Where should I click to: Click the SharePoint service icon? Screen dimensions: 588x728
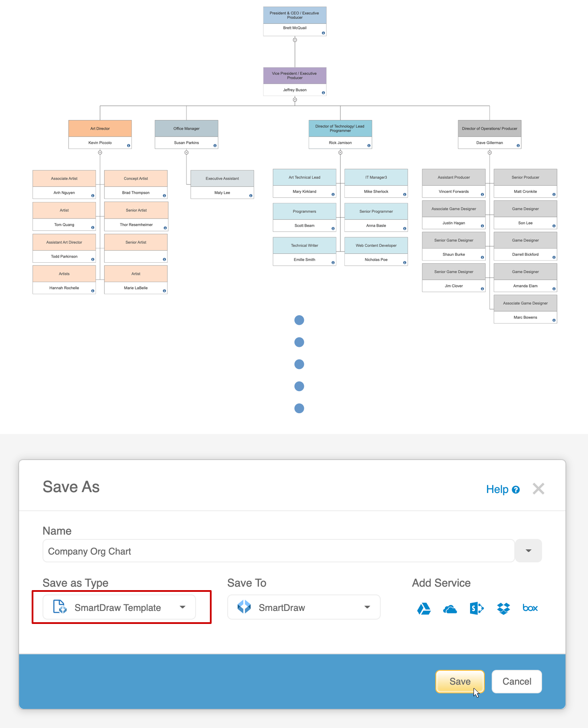click(x=477, y=608)
